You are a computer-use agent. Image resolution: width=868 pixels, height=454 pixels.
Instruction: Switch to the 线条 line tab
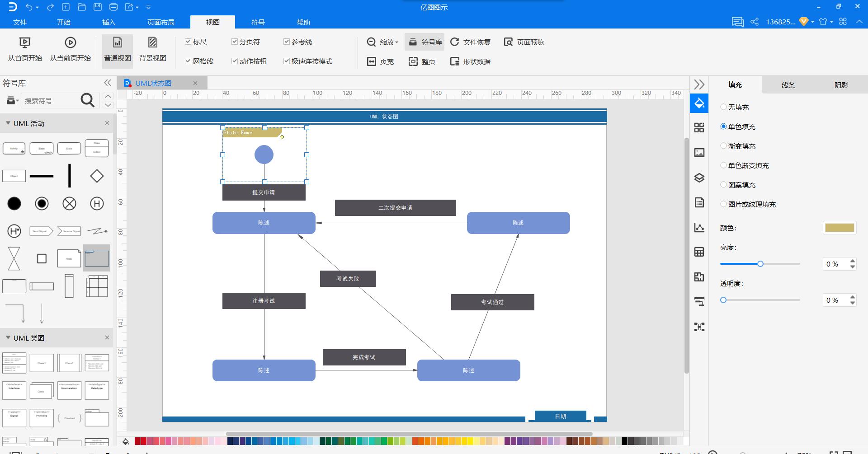788,85
